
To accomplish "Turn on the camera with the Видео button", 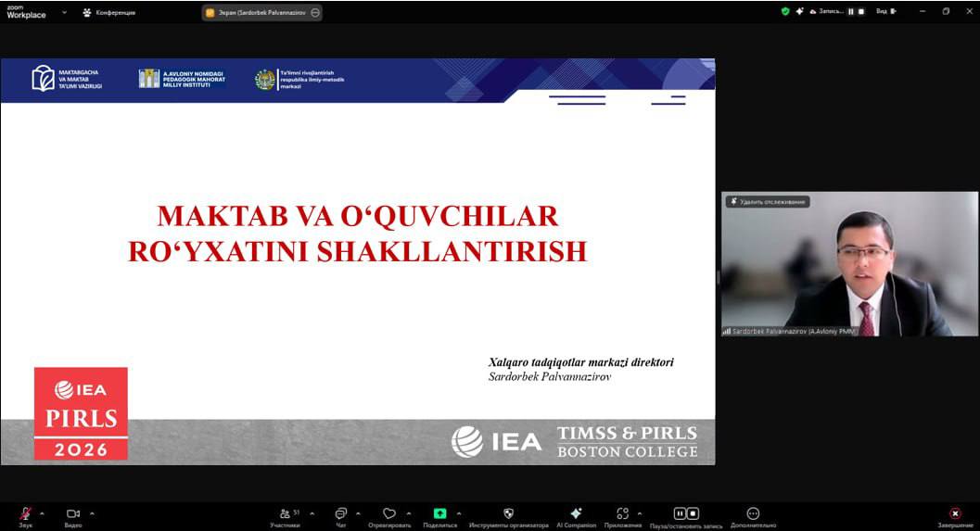I will point(72,513).
